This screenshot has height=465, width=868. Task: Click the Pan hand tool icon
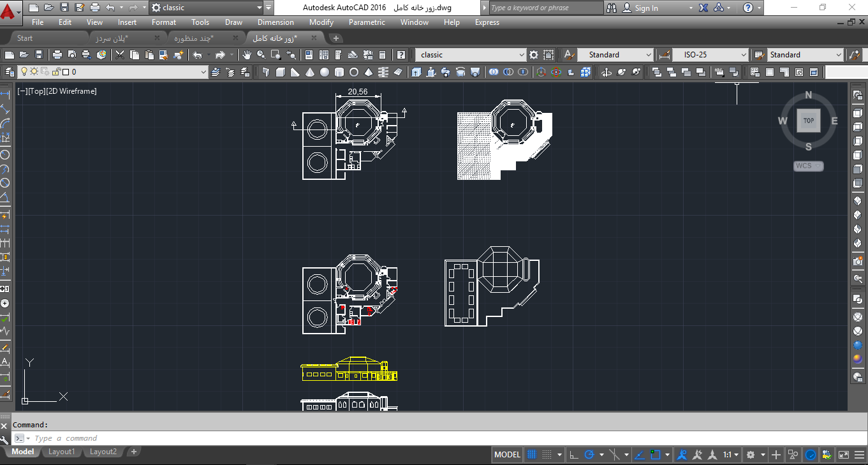247,55
